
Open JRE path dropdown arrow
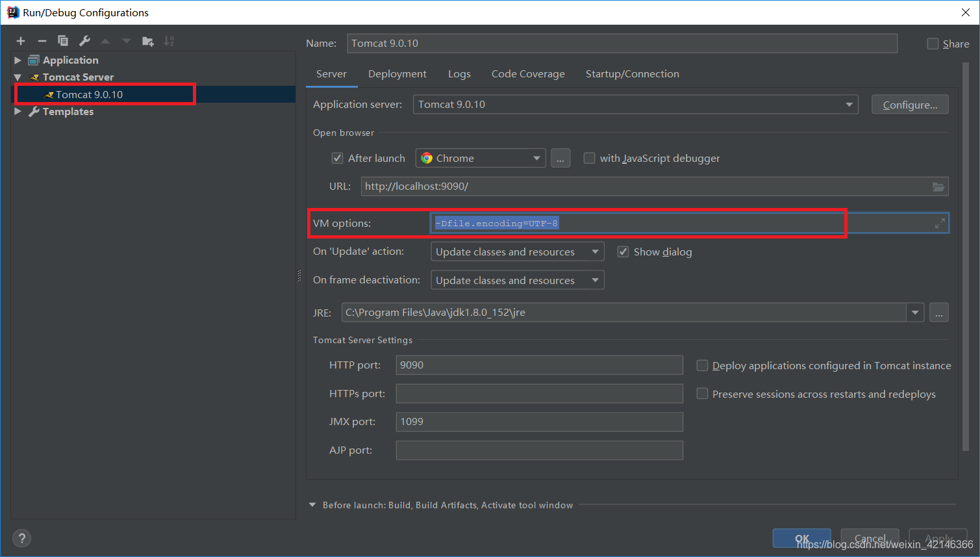tap(915, 313)
